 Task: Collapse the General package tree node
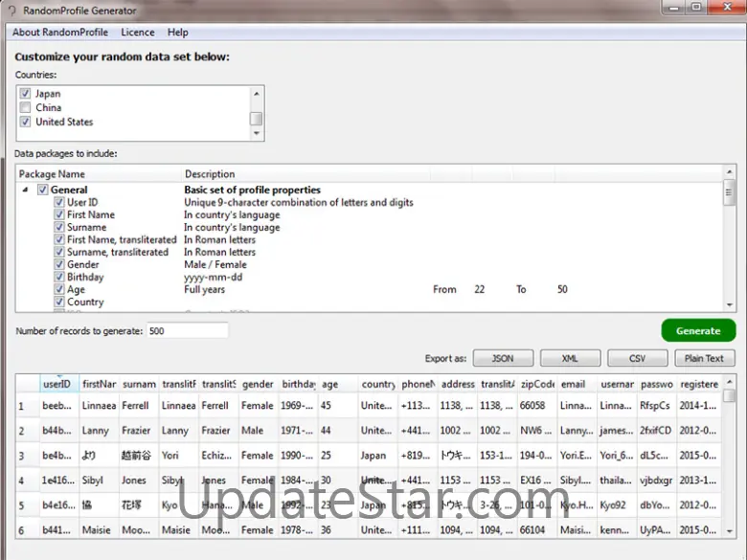pyautogui.click(x=25, y=190)
